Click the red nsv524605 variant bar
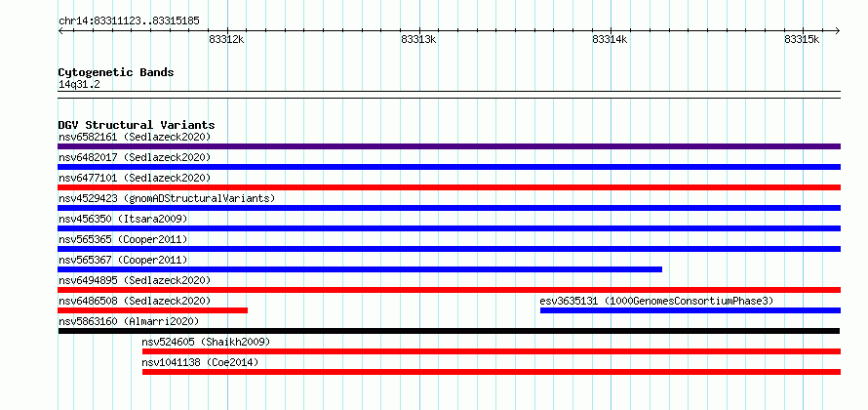Viewport: 868px width, 410px height. pos(491,351)
